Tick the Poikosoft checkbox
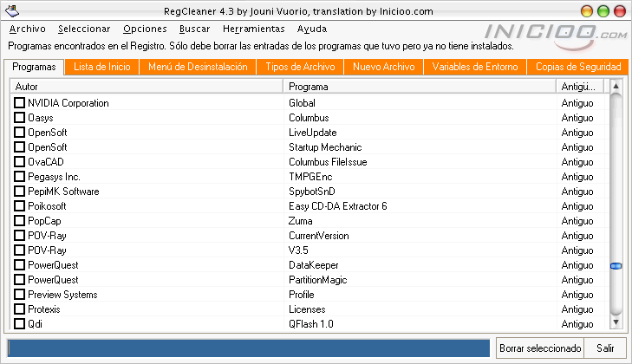 coord(19,205)
